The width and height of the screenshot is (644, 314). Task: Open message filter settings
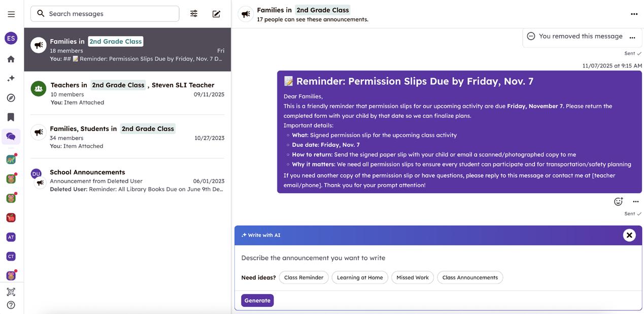click(194, 14)
